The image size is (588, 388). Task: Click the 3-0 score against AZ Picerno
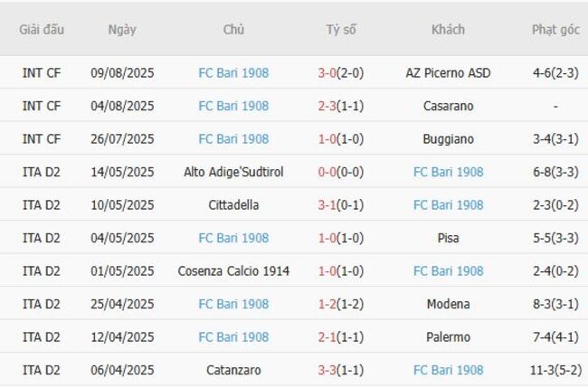(x=327, y=73)
